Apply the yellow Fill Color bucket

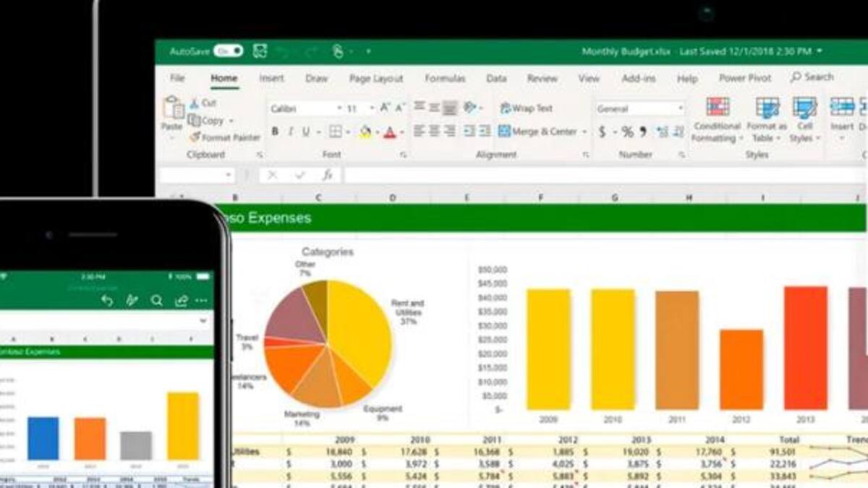coord(365,132)
